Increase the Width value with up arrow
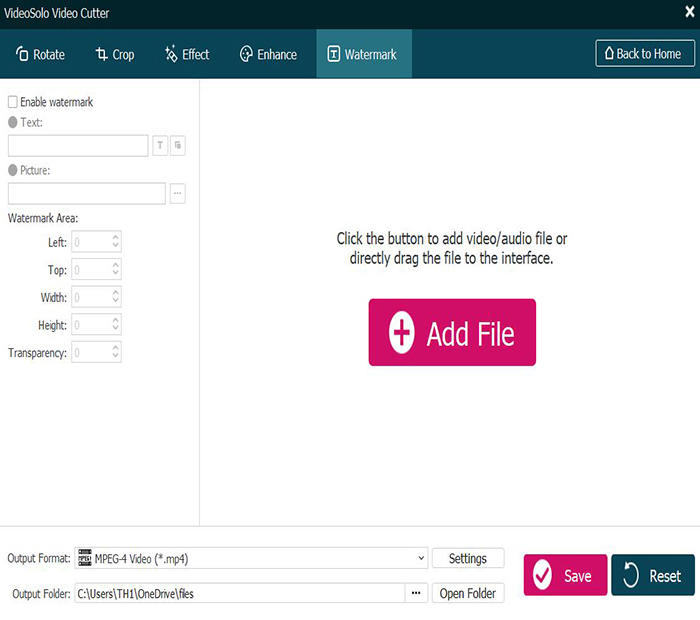Image resolution: width=700 pixels, height=620 pixels. 116,292
